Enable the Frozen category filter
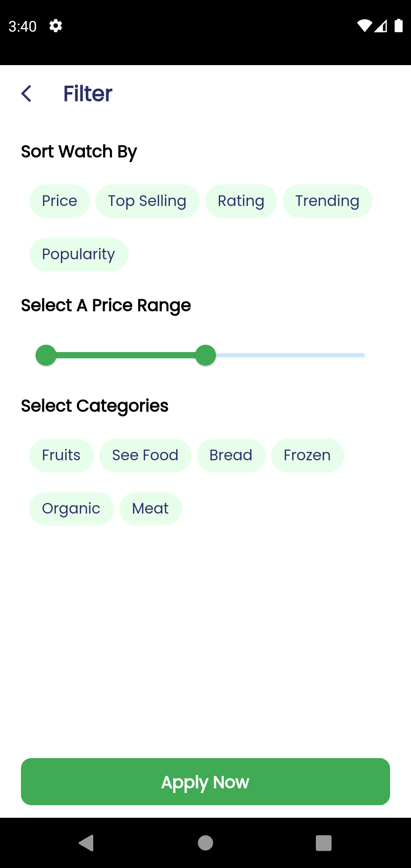 [x=307, y=455]
